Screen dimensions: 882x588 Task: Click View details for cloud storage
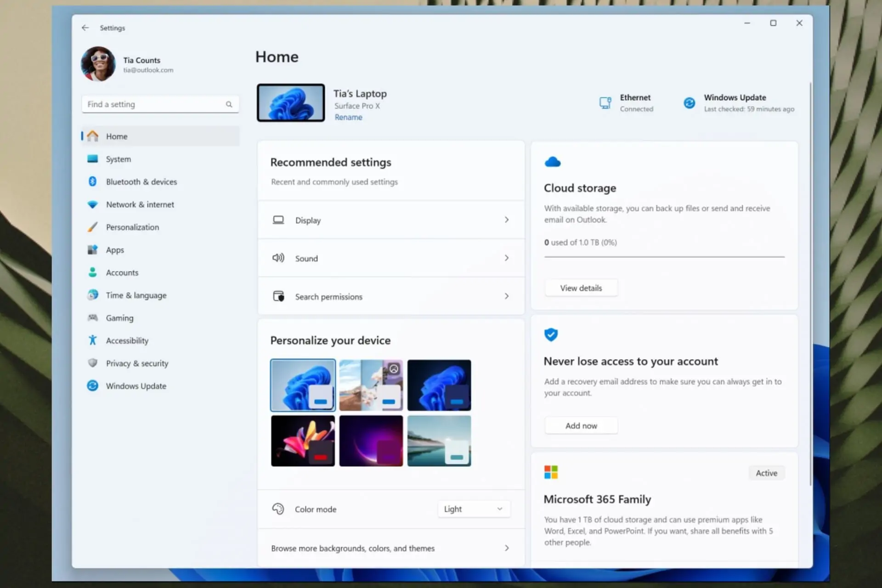tap(580, 288)
